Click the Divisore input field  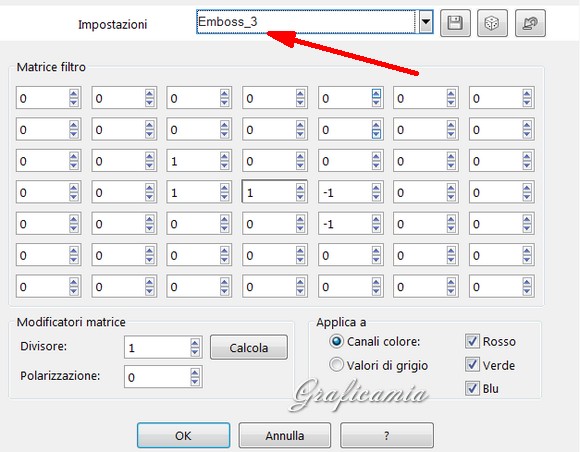(x=157, y=348)
